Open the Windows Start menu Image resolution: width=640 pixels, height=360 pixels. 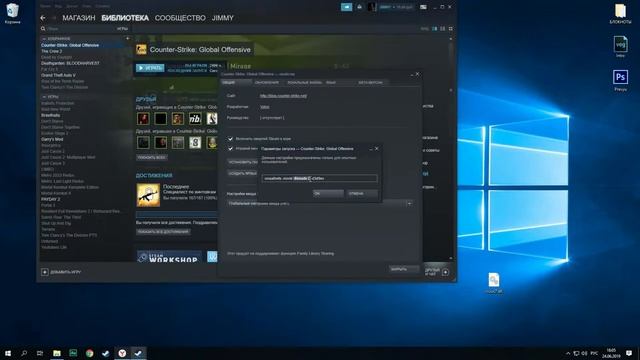click(8, 353)
